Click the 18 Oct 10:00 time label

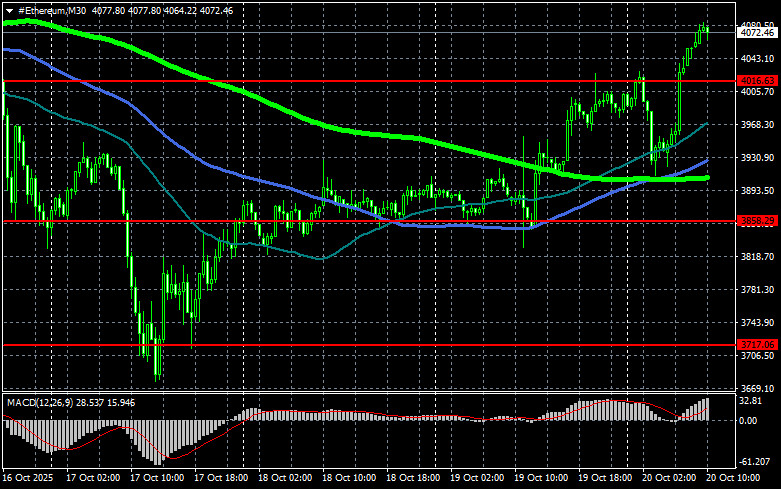click(349, 478)
